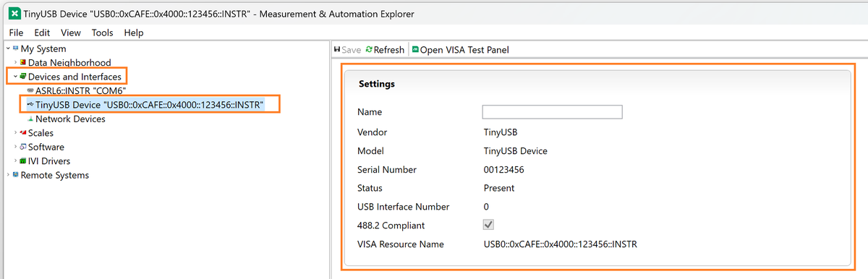Click the 488.2 Compliant label
The height and width of the screenshot is (279, 868).
click(391, 226)
